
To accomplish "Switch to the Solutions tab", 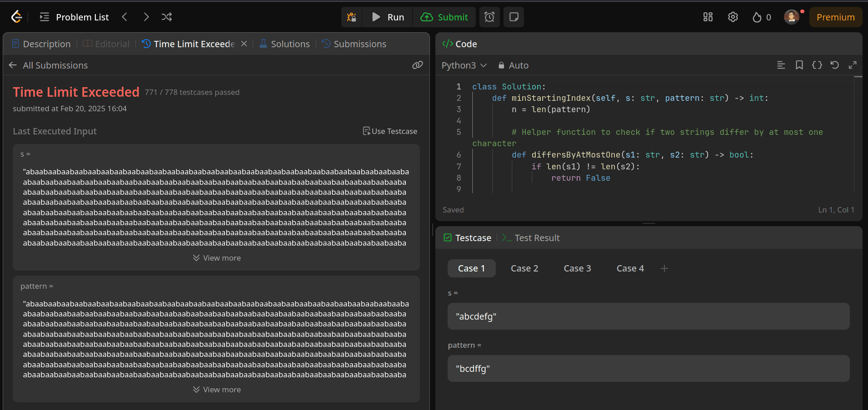I will 284,44.
